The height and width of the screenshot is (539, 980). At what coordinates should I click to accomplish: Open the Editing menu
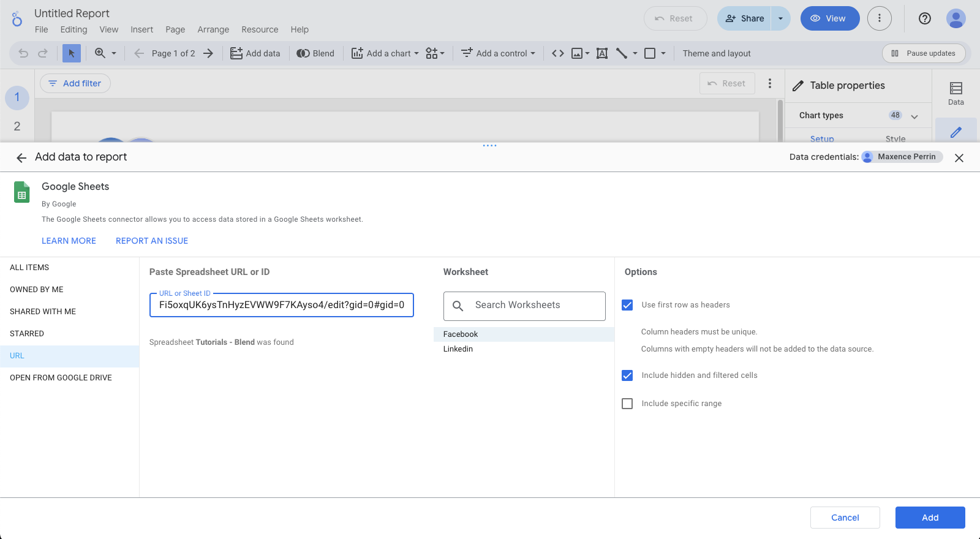click(73, 29)
